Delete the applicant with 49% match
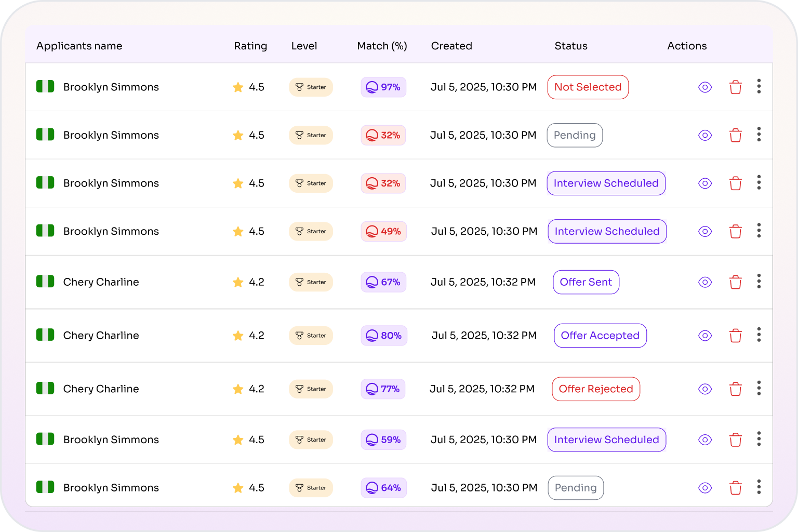This screenshot has width=798, height=532. click(735, 231)
